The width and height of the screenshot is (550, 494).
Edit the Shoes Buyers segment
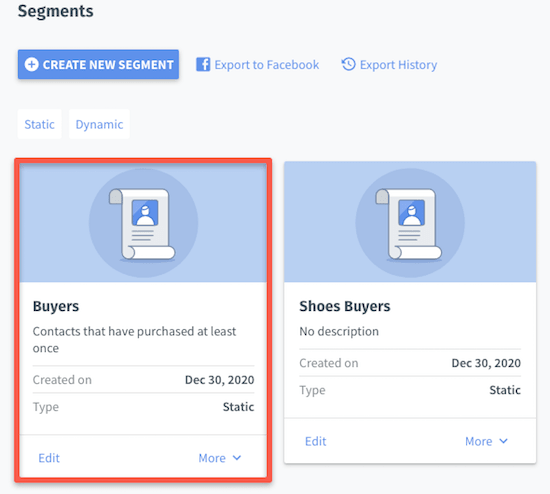(x=315, y=441)
